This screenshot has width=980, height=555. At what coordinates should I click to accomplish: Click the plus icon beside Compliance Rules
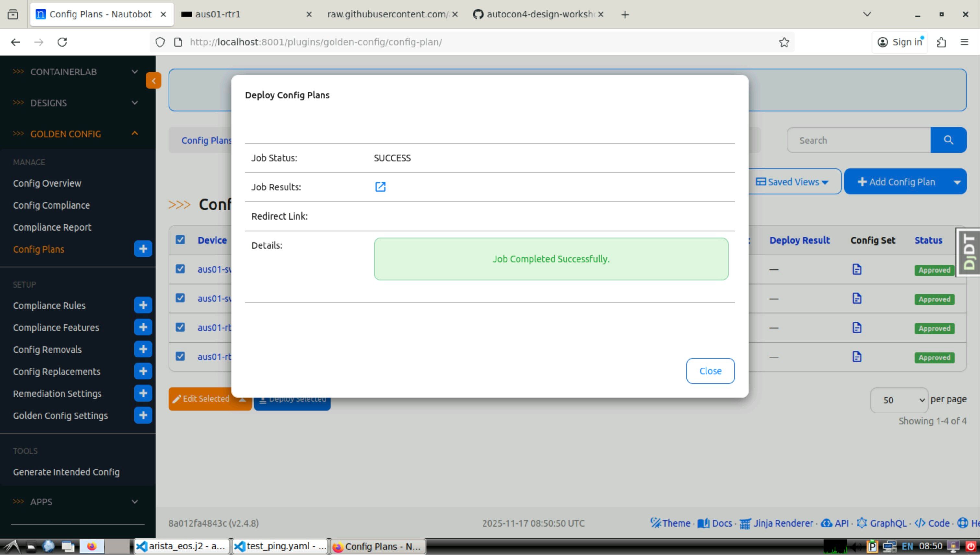pyautogui.click(x=143, y=305)
